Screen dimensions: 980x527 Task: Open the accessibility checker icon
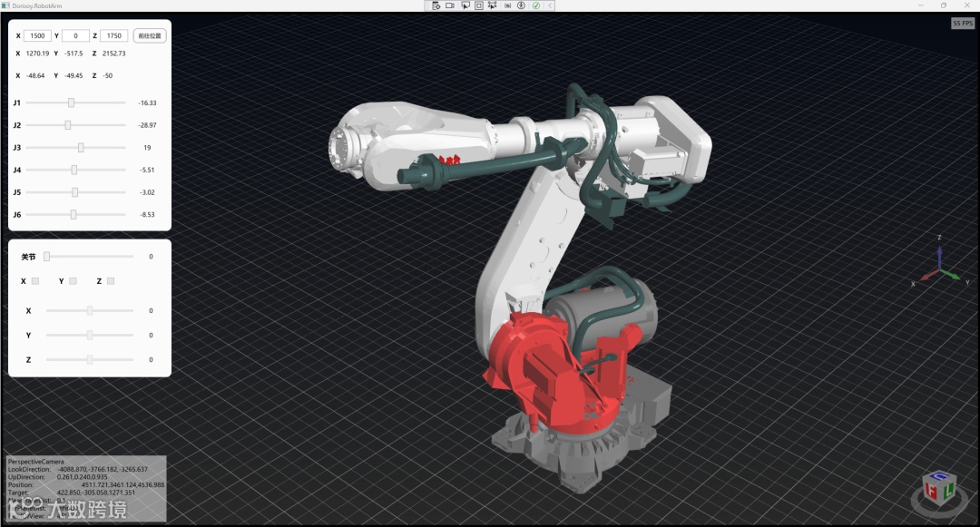click(x=521, y=5)
